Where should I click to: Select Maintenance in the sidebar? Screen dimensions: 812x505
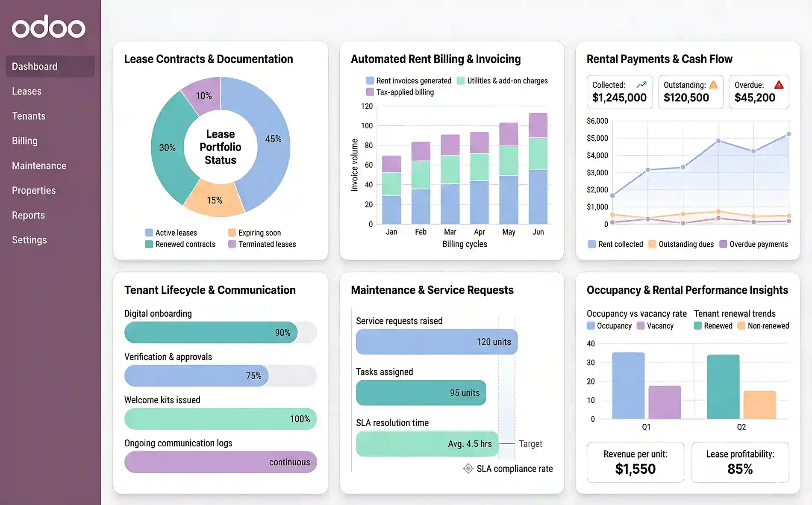39,165
